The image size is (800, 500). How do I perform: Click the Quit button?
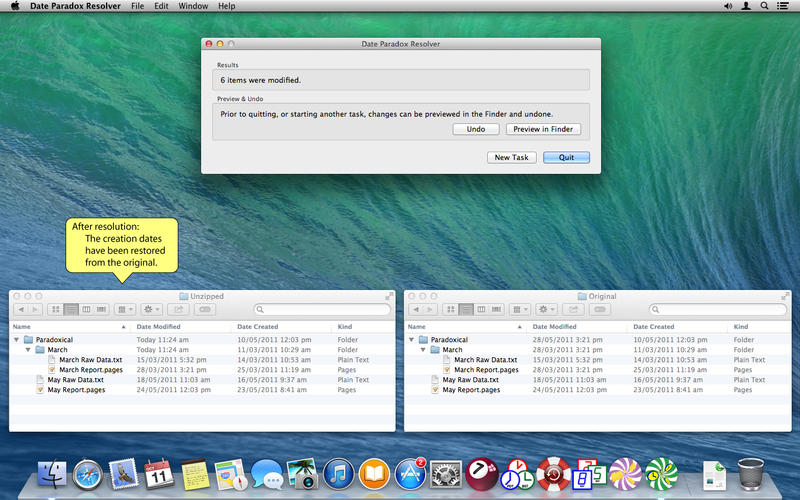pos(566,157)
